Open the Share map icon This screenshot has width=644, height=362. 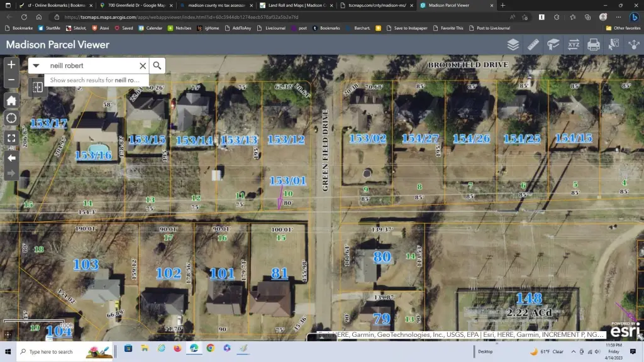point(633,45)
